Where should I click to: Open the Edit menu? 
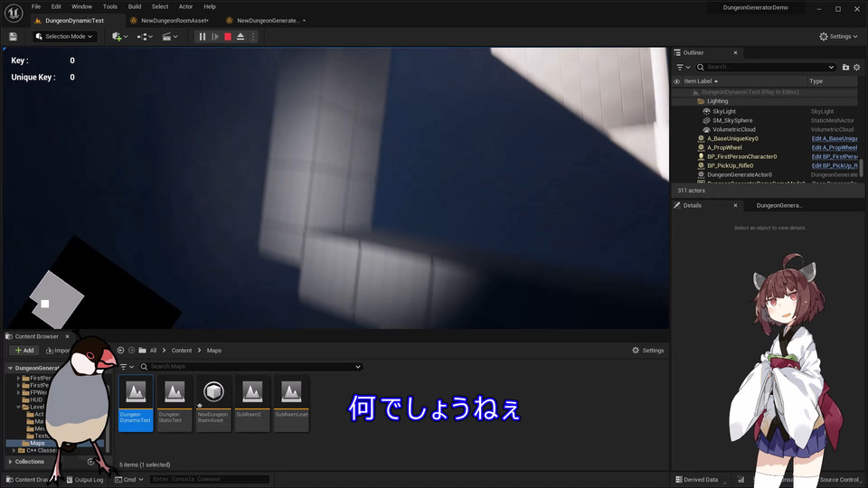click(56, 6)
